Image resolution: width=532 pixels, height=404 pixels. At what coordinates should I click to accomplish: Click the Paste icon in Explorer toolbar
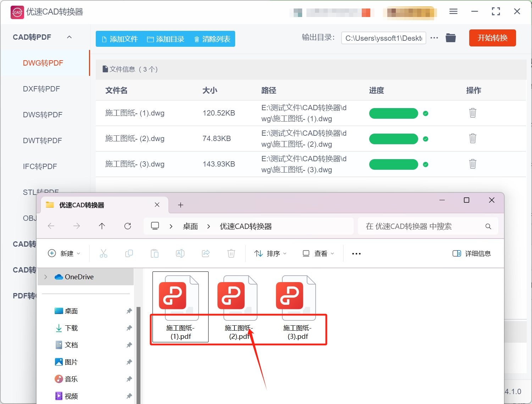pos(155,253)
